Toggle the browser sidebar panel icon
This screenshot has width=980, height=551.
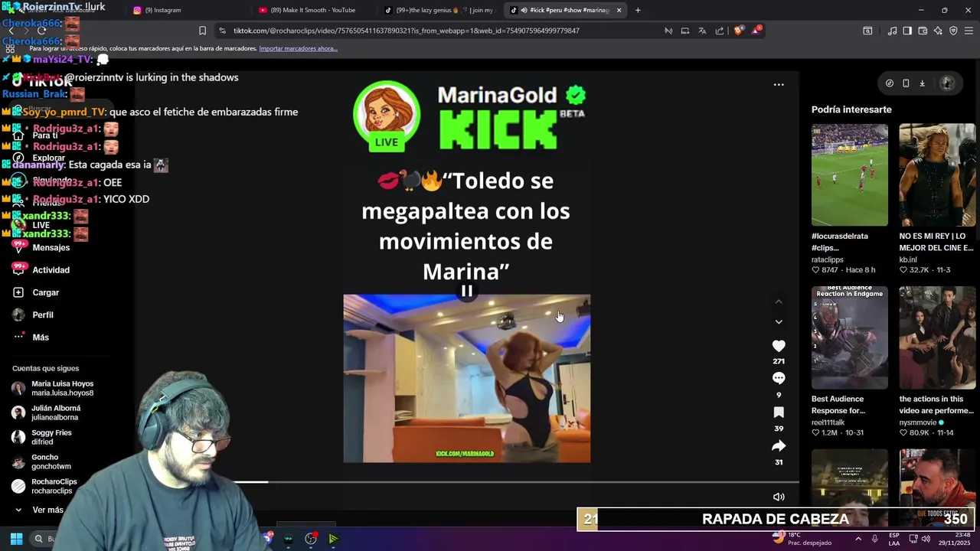pos(907,31)
